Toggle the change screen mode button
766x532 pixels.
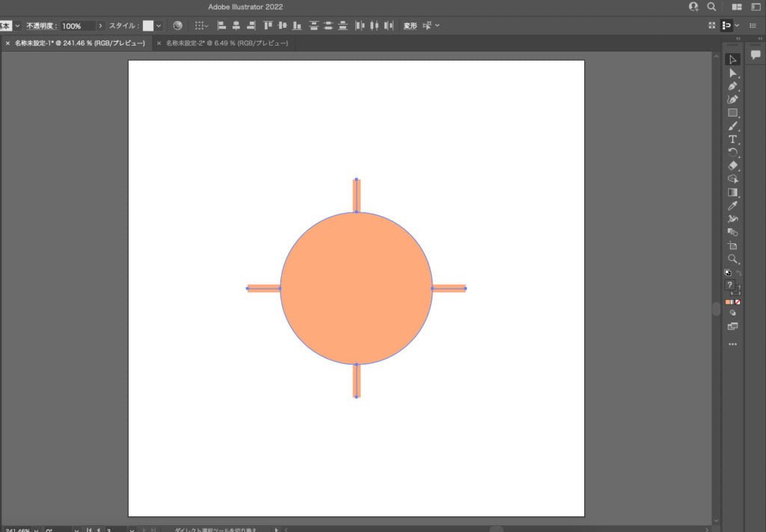pyautogui.click(x=732, y=326)
